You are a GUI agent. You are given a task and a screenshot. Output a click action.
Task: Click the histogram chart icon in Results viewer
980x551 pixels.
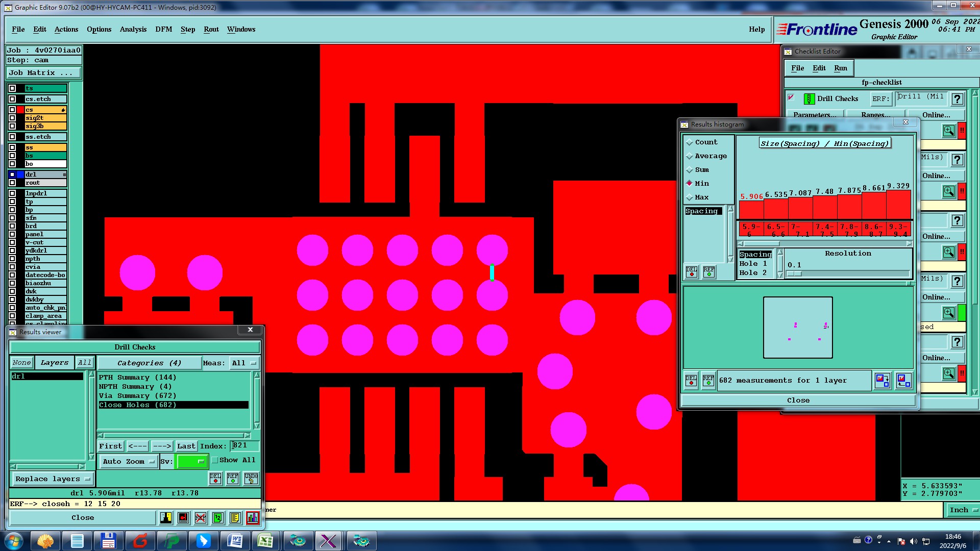pyautogui.click(x=252, y=518)
